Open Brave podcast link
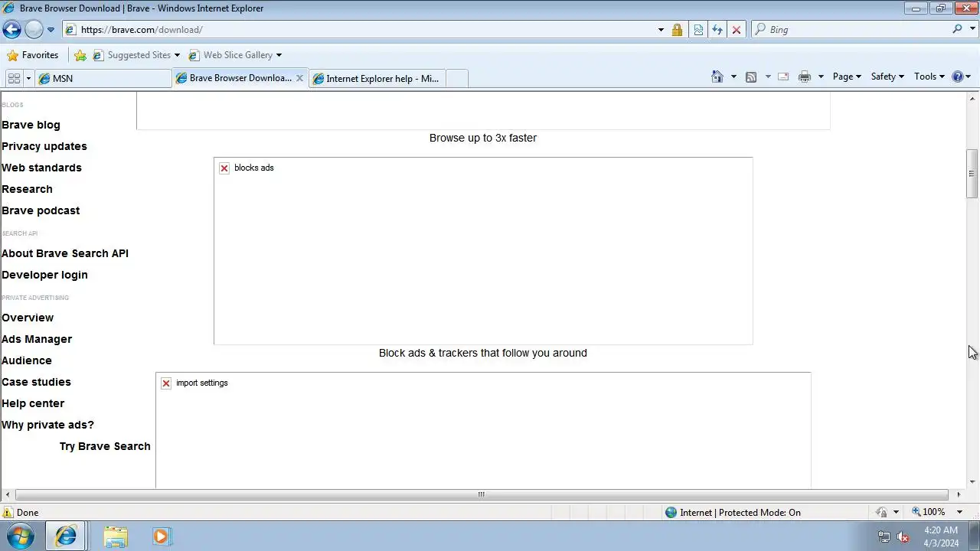 click(x=41, y=210)
